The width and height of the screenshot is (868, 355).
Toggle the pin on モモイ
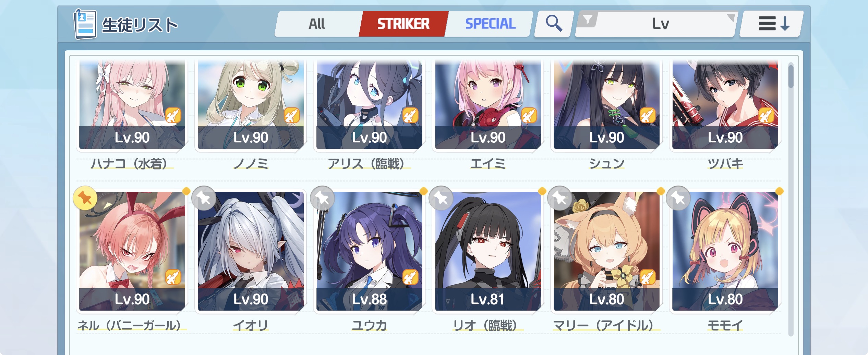(678, 198)
